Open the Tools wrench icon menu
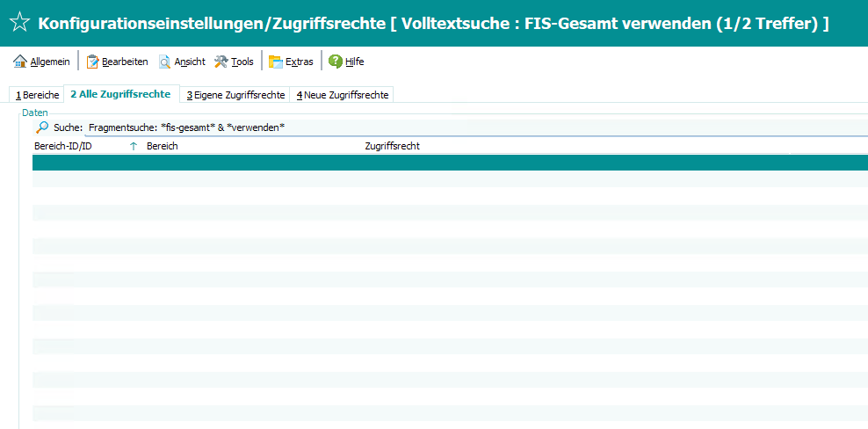The width and height of the screenshot is (868, 429). [x=221, y=62]
